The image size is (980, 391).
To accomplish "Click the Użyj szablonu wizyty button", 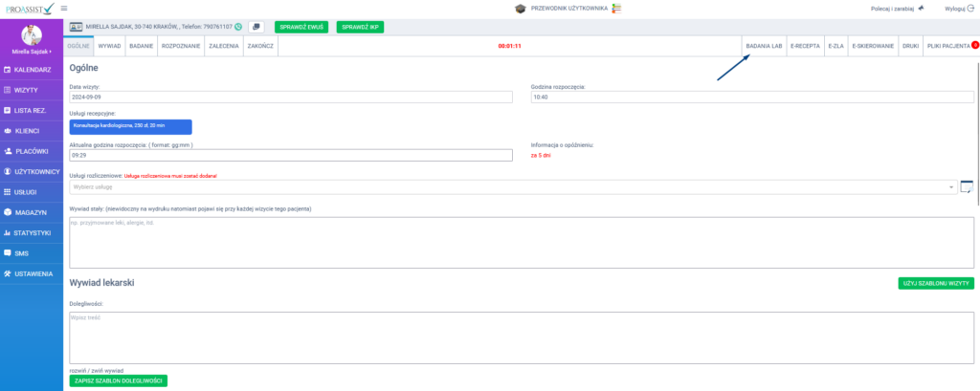I will tap(935, 283).
